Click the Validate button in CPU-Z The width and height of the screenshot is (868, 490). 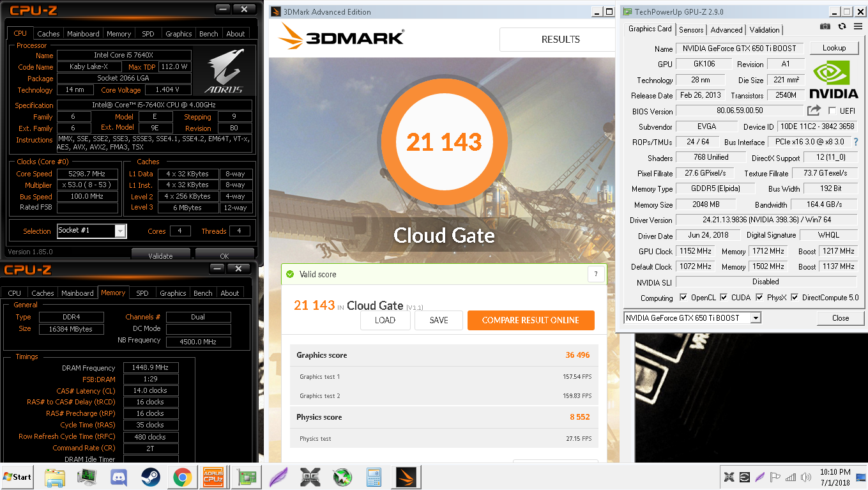click(160, 256)
